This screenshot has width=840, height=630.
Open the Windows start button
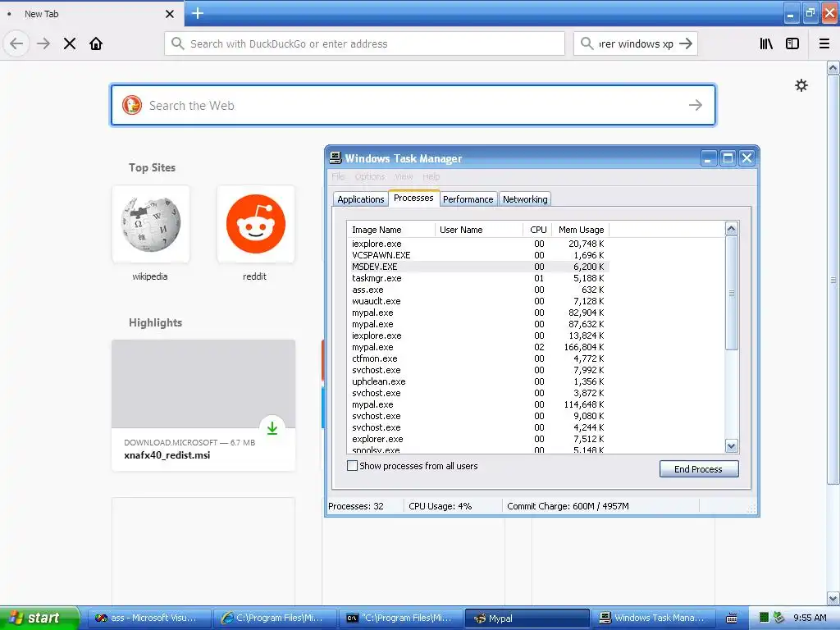[x=39, y=618]
